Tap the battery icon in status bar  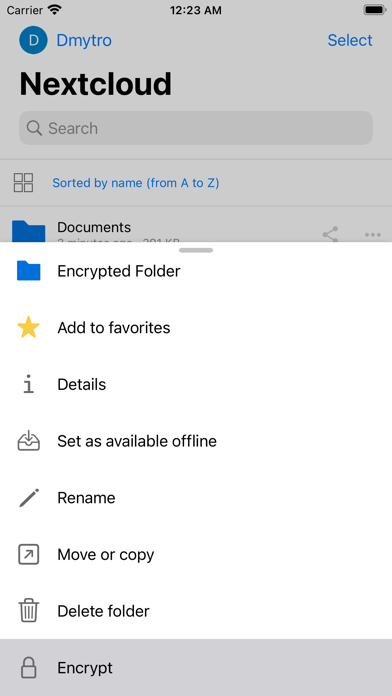(375, 10)
